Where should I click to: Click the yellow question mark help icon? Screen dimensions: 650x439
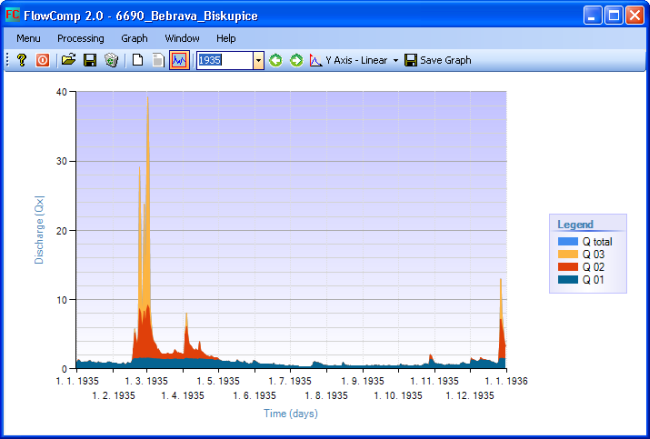22,60
